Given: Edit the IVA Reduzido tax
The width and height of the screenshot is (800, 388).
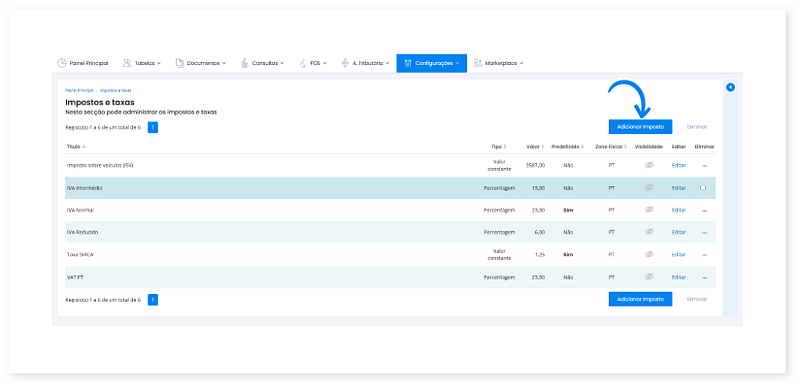Looking at the screenshot, I should tap(679, 232).
